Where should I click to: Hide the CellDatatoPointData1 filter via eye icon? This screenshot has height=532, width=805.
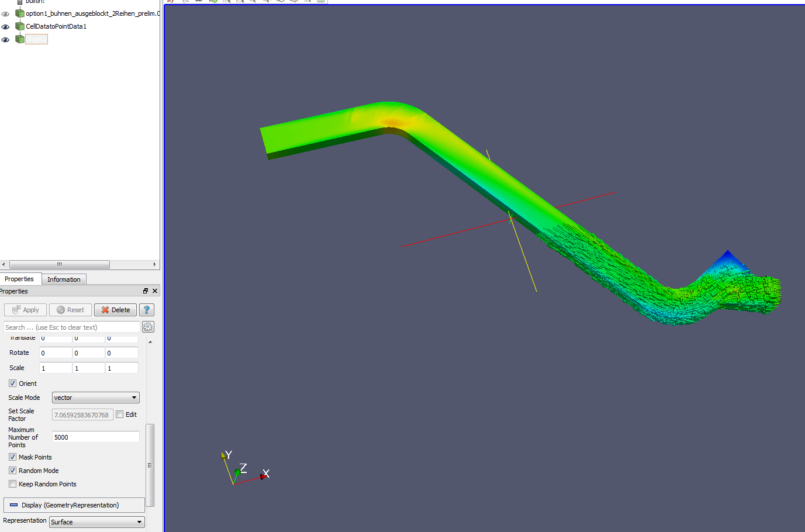point(5,27)
